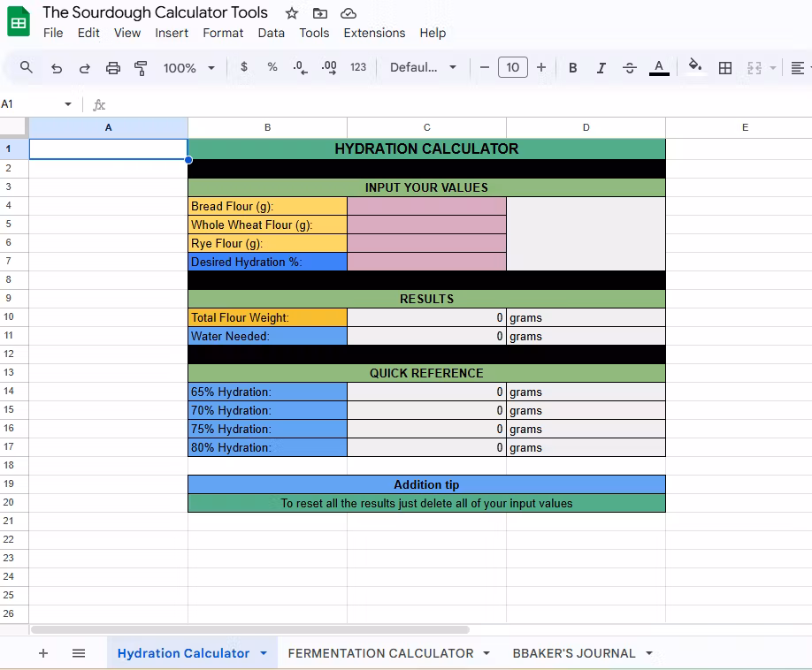Show the all sheets list icon
The image size is (812, 670).
pos(79,653)
